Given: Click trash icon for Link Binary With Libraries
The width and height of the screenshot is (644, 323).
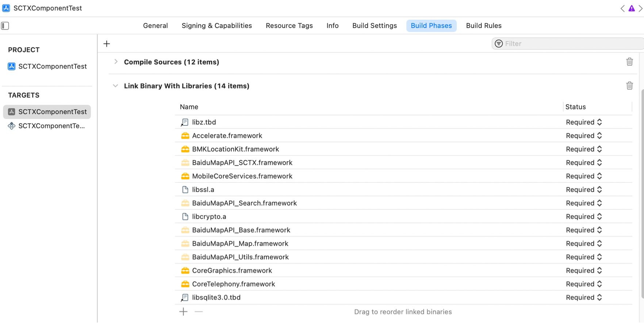Looking at the screenshot, I should point(629,86).
